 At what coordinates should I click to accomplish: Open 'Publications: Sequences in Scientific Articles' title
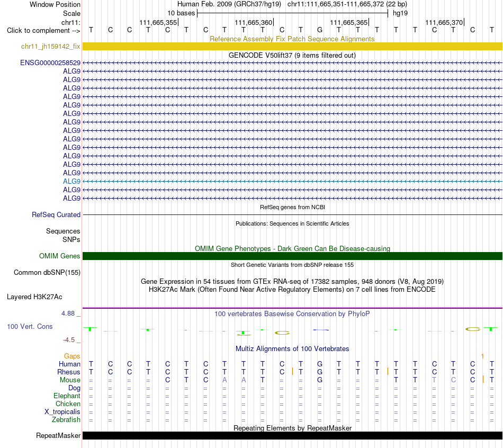[x=292, y=223]
